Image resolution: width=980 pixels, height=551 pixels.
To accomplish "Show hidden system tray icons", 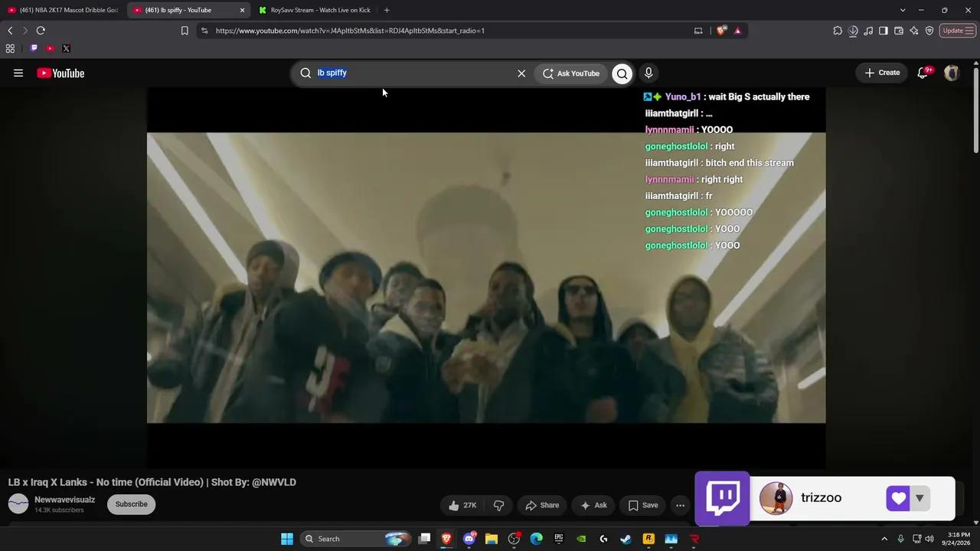I will (884, 539).
